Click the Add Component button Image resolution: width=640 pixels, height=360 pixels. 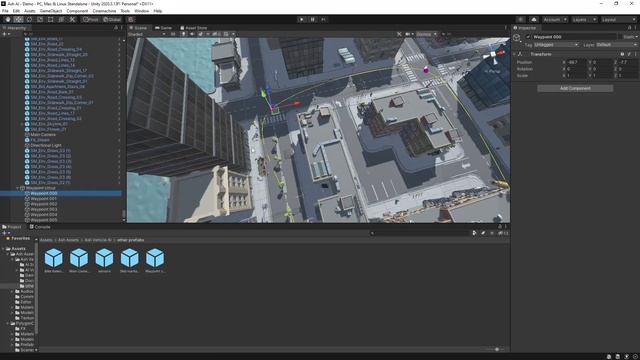[x=575, y=88]
